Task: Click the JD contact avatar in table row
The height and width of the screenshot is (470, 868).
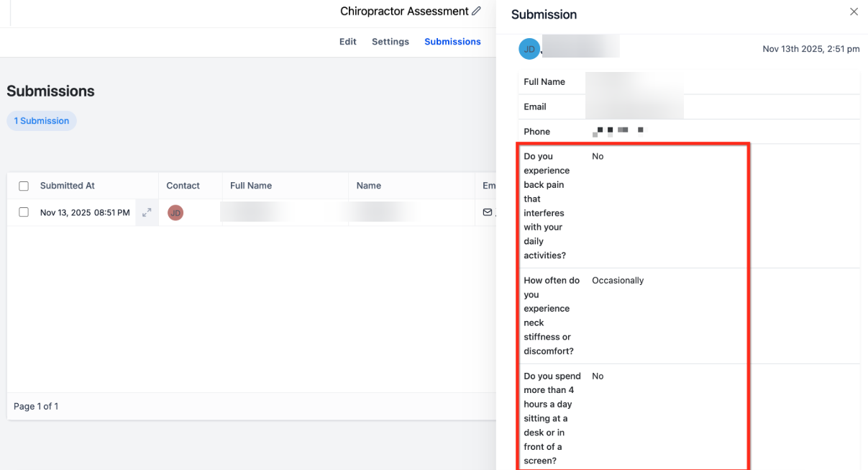Action: pos(175,213)
